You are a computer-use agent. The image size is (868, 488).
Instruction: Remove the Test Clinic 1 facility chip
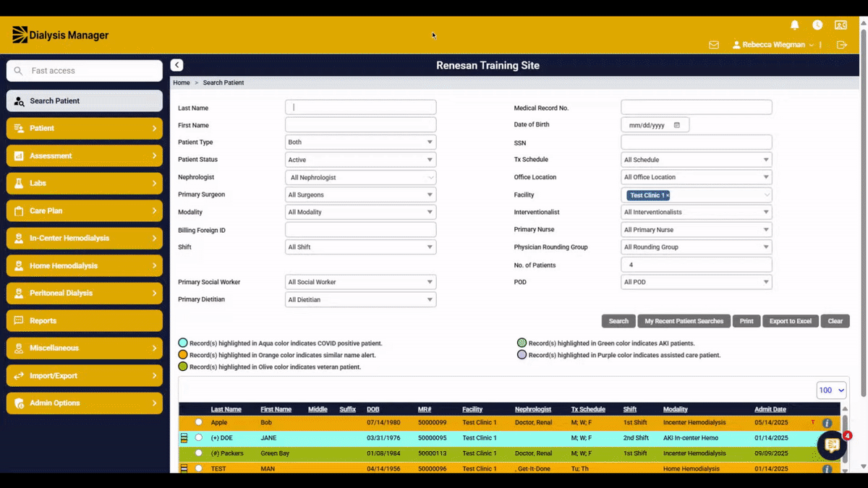(668, 195)
